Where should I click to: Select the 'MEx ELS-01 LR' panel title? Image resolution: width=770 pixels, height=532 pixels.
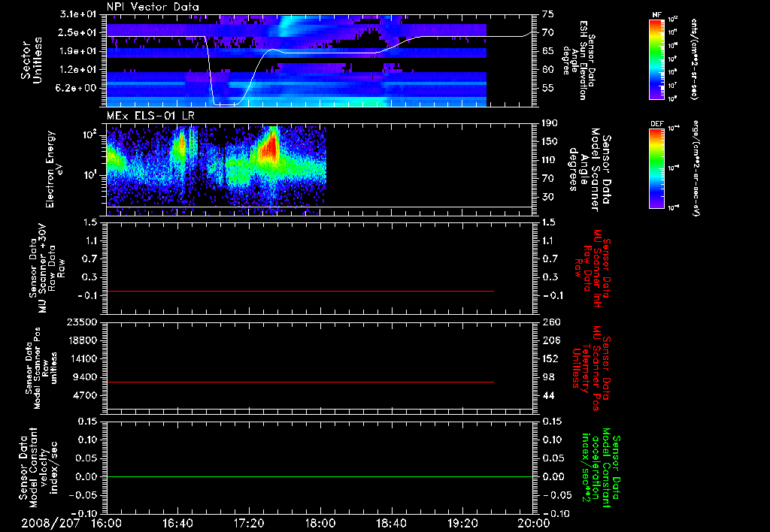(x=150, y=116)
